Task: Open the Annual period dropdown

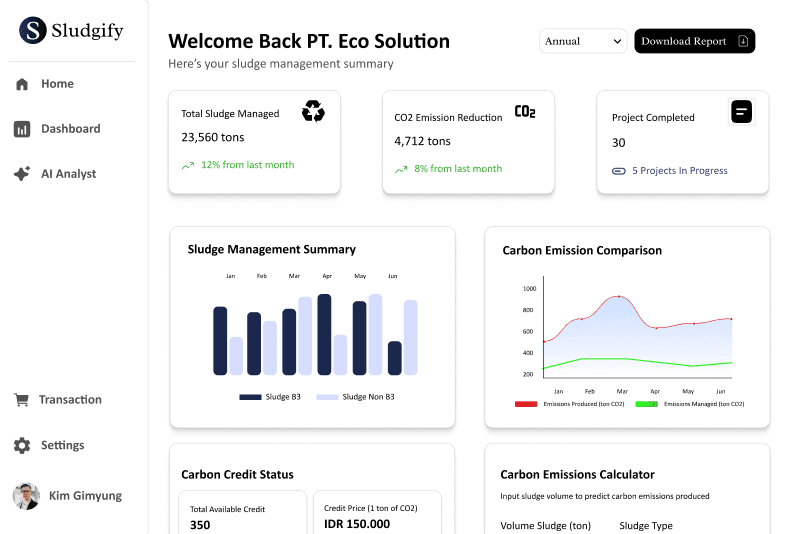Action: [583, 41]
